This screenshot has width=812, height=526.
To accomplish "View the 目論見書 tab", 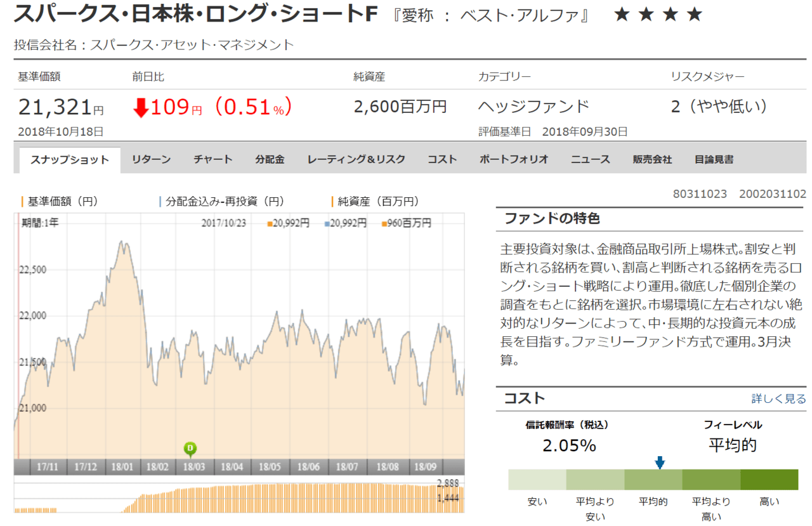I will 714,160.
